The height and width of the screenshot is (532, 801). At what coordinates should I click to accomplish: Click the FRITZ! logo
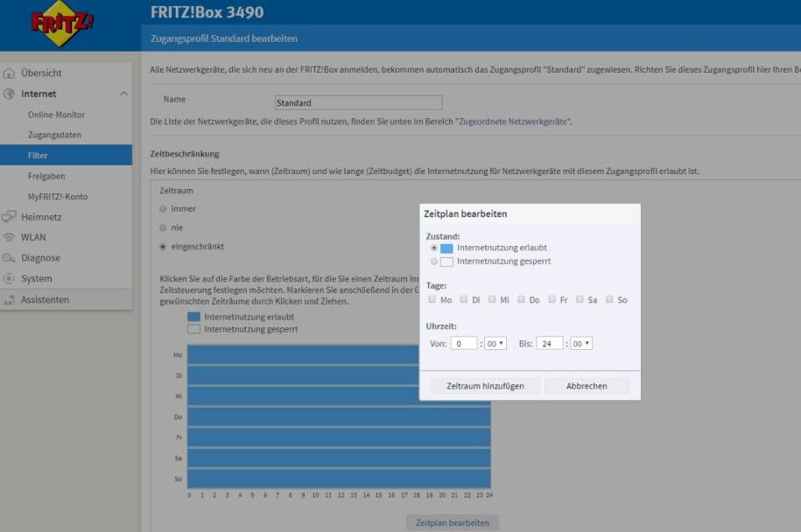tap(62, 24)
